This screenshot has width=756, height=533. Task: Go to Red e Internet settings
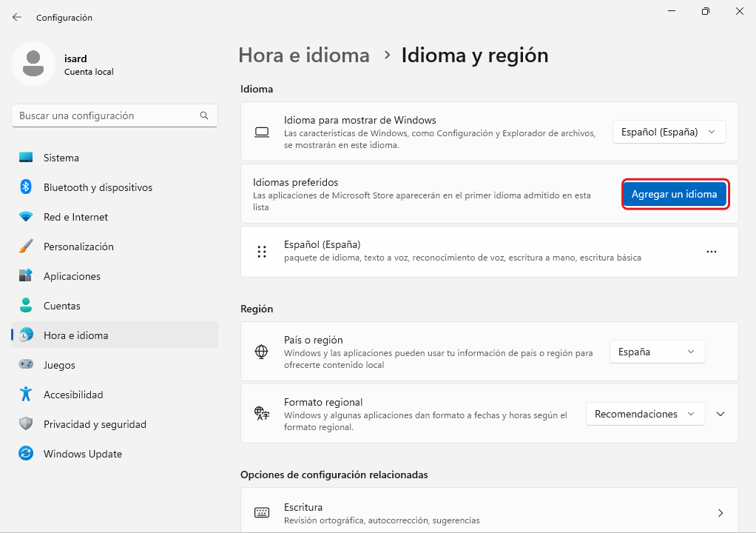(75, 217)
